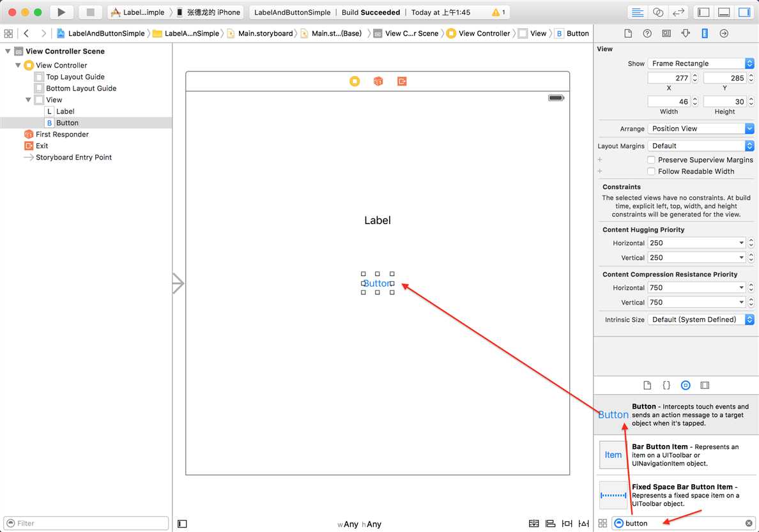Screen dimensions: 759x532
Task: Click the wAny hAny size class control
Action: point(359,524)
